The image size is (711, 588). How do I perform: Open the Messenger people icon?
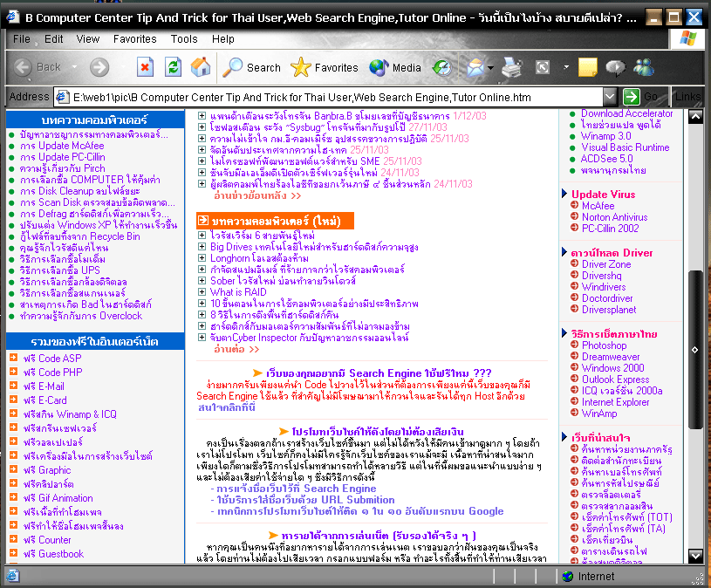pos(644,67)
